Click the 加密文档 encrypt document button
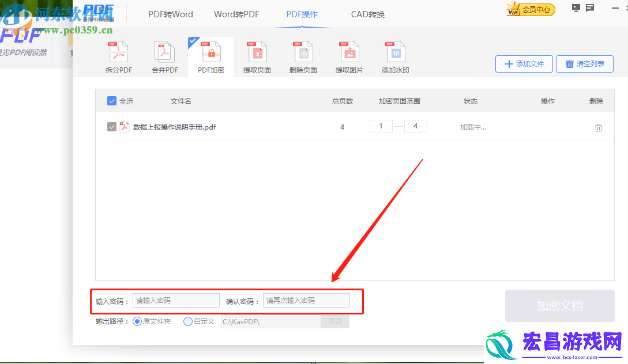 559,306
